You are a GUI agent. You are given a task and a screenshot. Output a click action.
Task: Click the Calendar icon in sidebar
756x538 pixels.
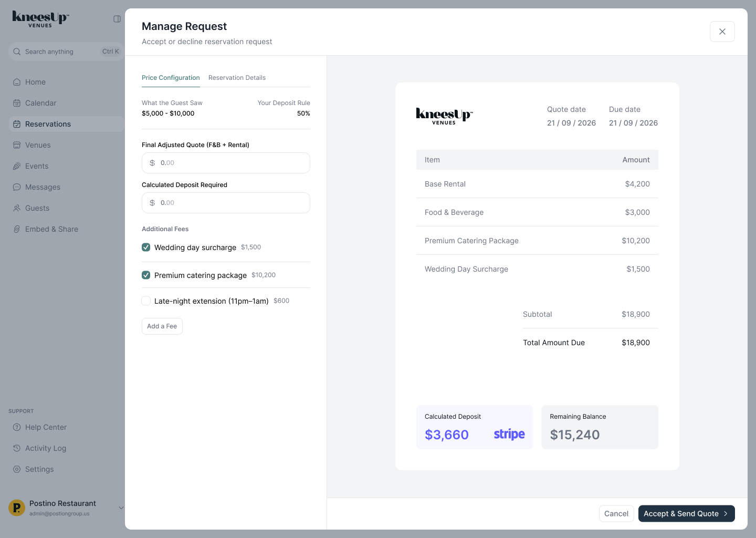tap(17, 103)
